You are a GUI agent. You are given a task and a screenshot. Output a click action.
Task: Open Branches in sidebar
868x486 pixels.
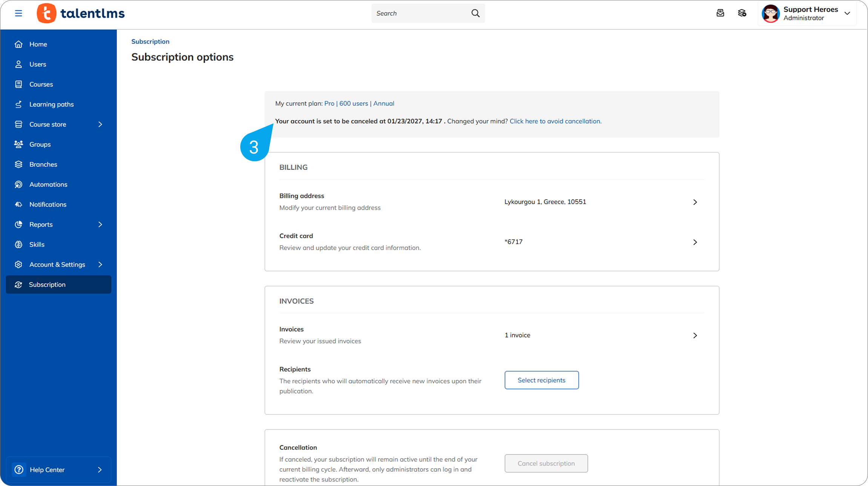pos(43,164)
